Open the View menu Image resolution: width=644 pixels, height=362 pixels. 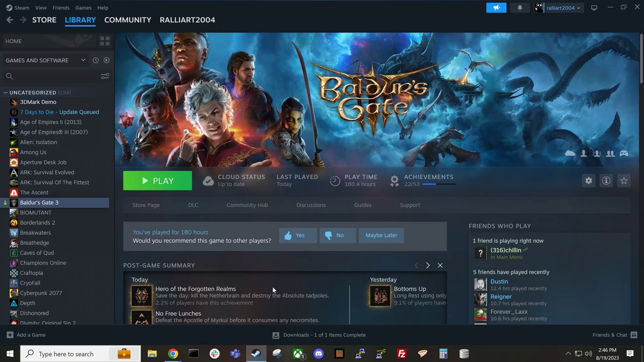pyautogui.click(x=41, y=8)
